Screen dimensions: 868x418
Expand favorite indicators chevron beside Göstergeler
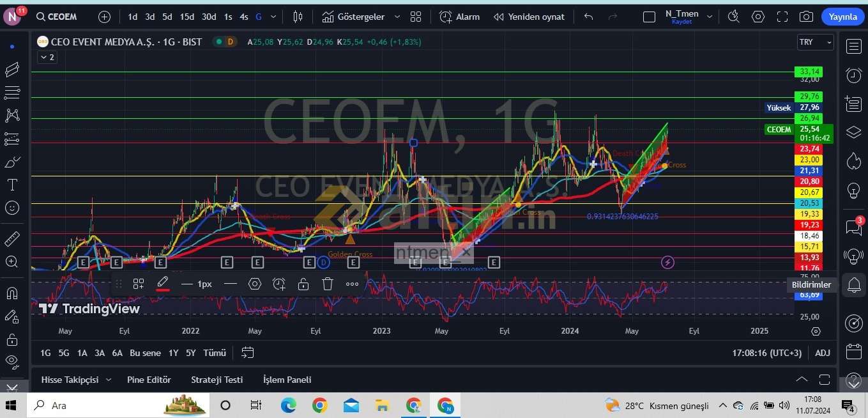[x=397, y=17]
